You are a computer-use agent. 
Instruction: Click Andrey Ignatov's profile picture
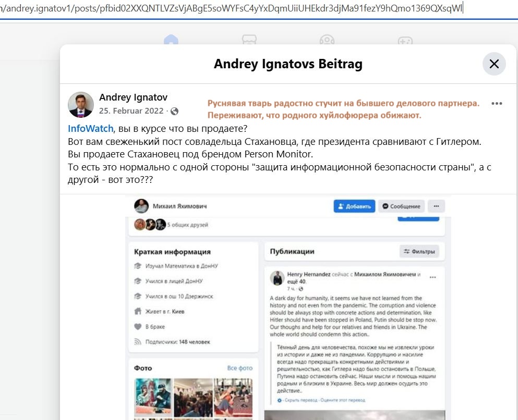[x=81, y=105]
